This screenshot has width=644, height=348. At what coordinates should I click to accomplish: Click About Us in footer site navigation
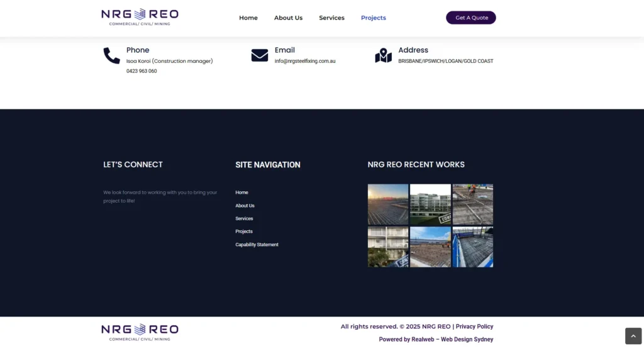click(245, 206)
